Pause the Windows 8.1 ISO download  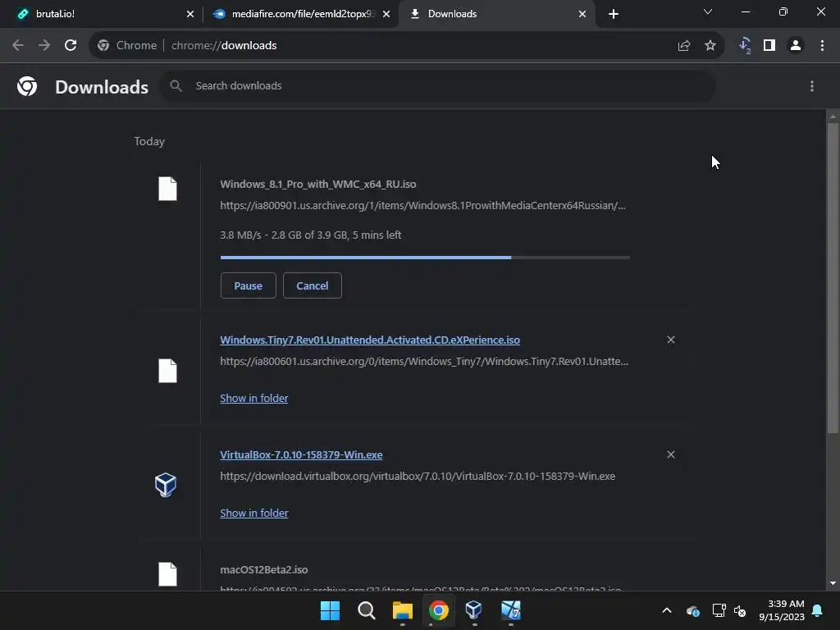248,285
